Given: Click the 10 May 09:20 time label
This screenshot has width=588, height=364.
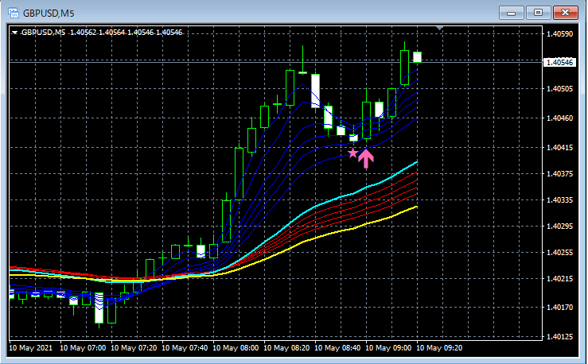Looking at the screenshot, I should pos(439,348).
